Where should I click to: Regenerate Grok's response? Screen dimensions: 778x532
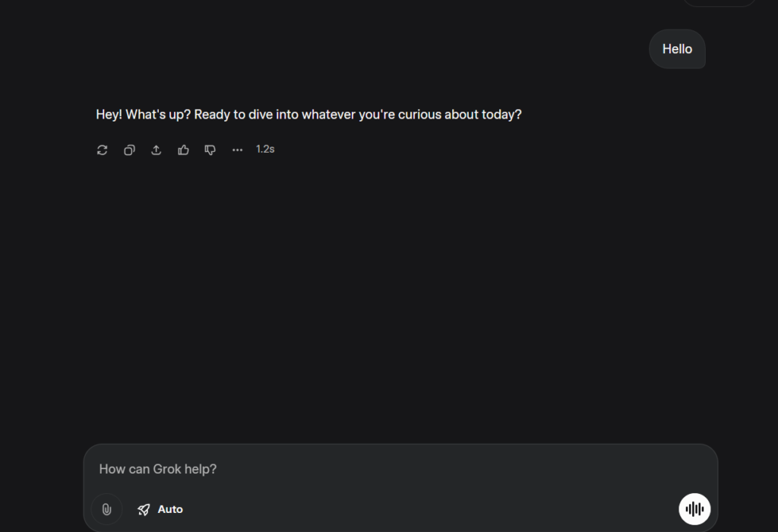tap(103, 150)
